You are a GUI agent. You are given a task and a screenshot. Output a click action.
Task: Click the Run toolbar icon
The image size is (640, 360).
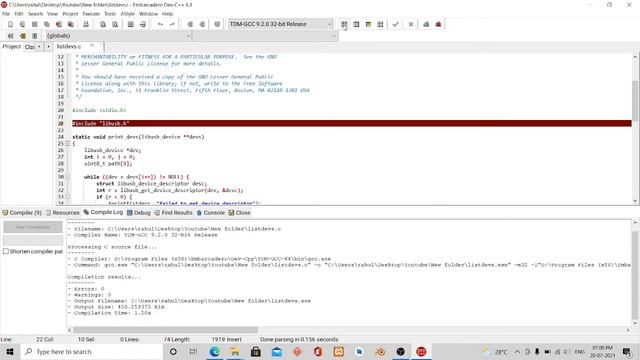click(x=356, y=24)
